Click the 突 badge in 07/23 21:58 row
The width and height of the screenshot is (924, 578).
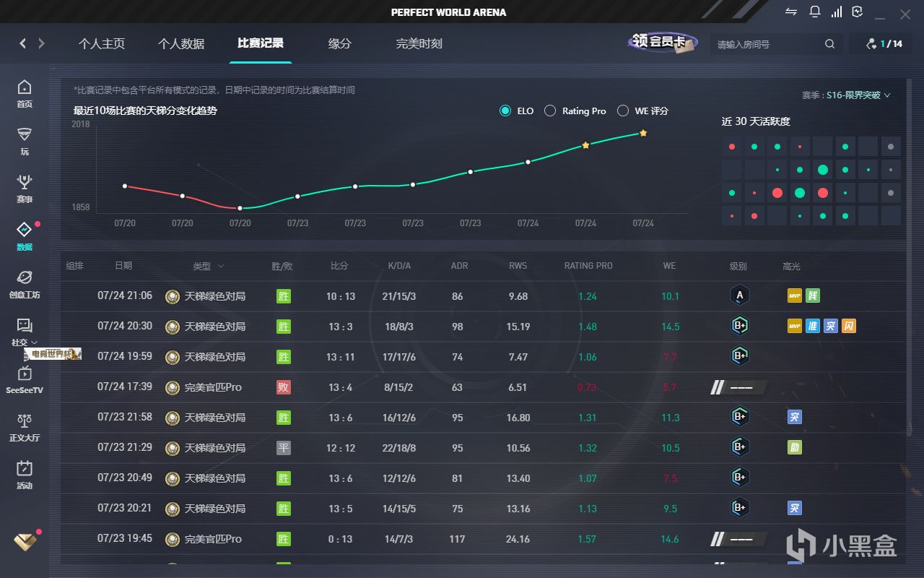tap(795, 417)
